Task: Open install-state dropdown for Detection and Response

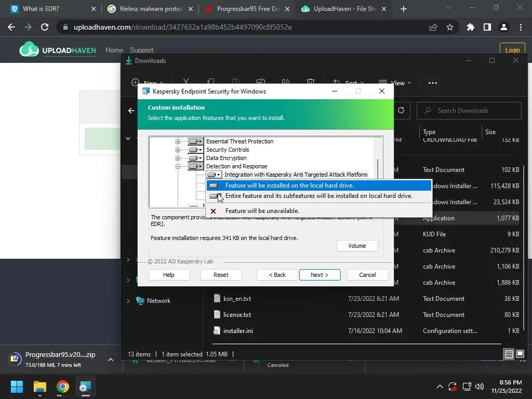Action: (x=195, y=166)
